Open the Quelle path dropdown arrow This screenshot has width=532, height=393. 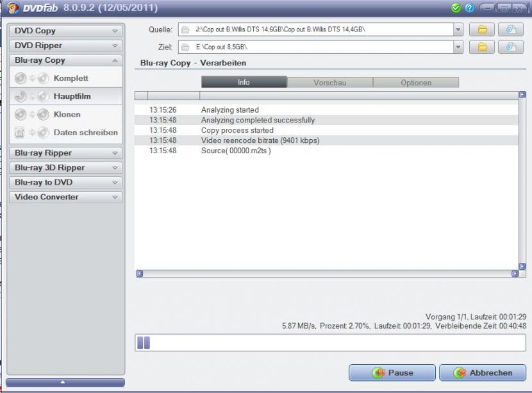tap(458, 29)
